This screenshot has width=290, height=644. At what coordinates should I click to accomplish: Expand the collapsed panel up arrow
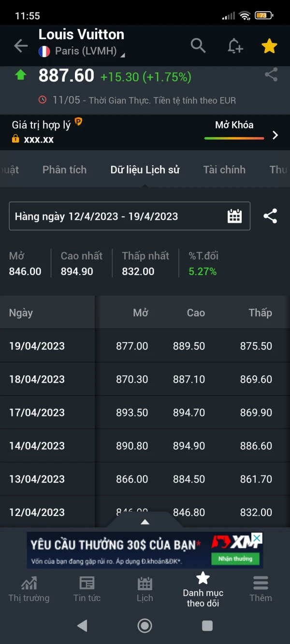(145, 522)
